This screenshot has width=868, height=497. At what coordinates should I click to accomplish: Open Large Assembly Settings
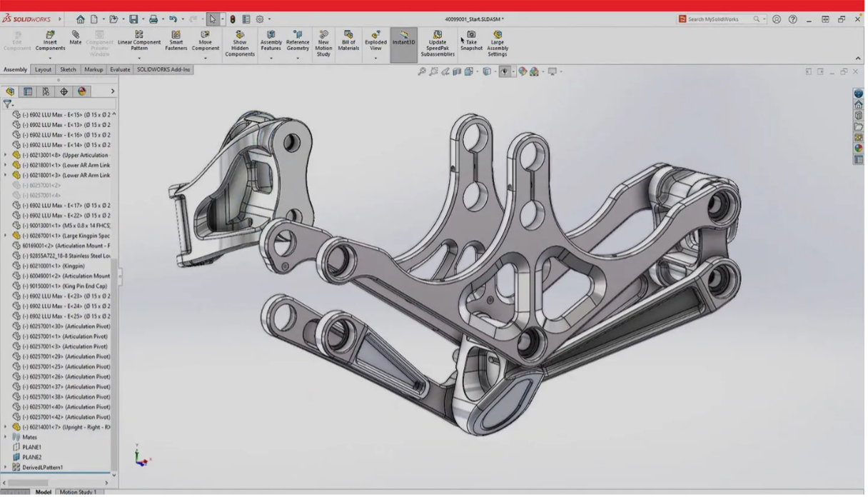pyautogui.click(x=498, y=44)
